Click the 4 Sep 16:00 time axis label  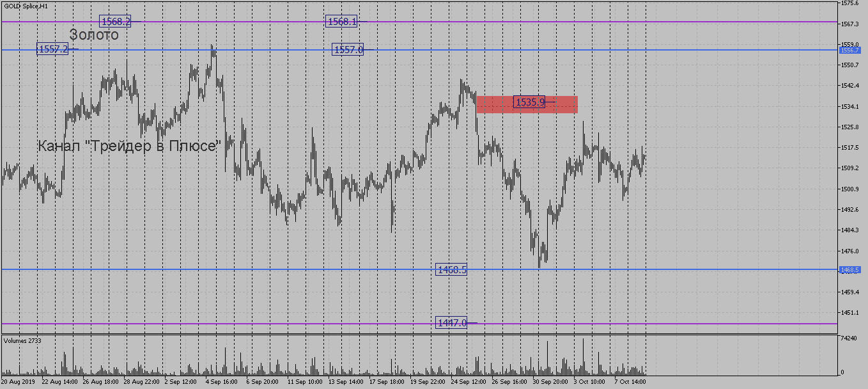click(x=220, y=381)
